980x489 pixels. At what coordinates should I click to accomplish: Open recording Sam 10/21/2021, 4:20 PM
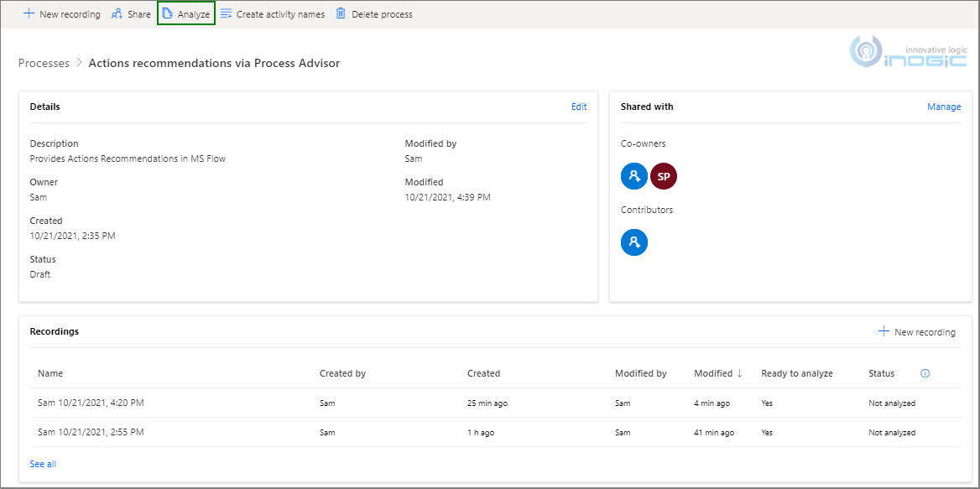tap(91, 403)
